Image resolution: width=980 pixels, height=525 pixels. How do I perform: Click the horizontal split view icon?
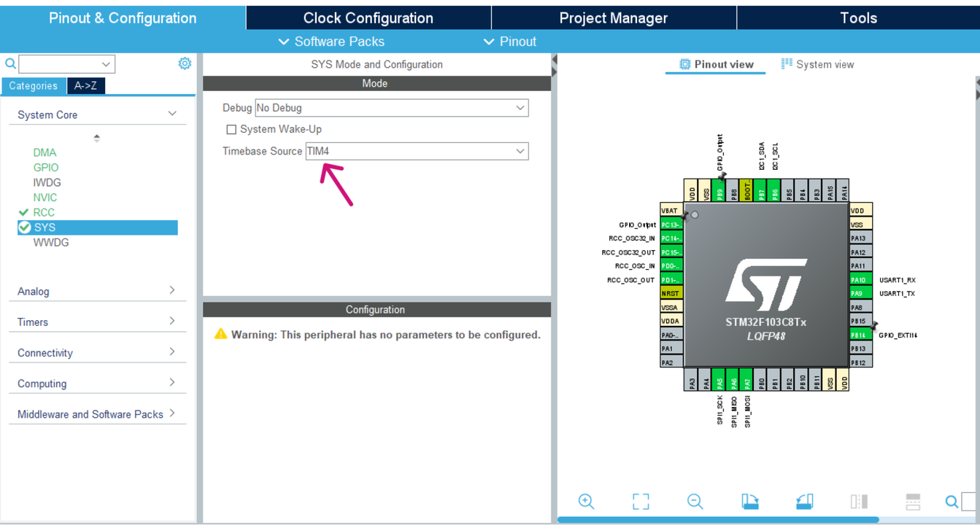pyautogui.click(x=913, y=501)
